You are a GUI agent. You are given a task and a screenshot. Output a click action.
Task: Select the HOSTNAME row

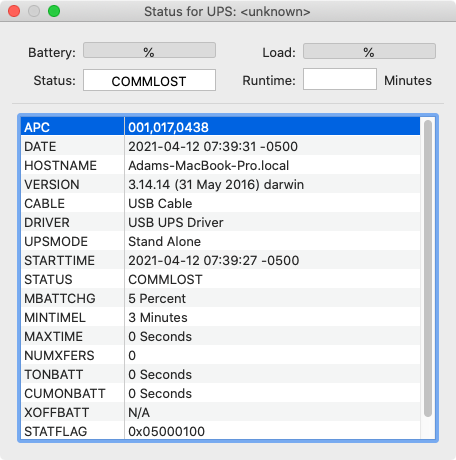220,165
